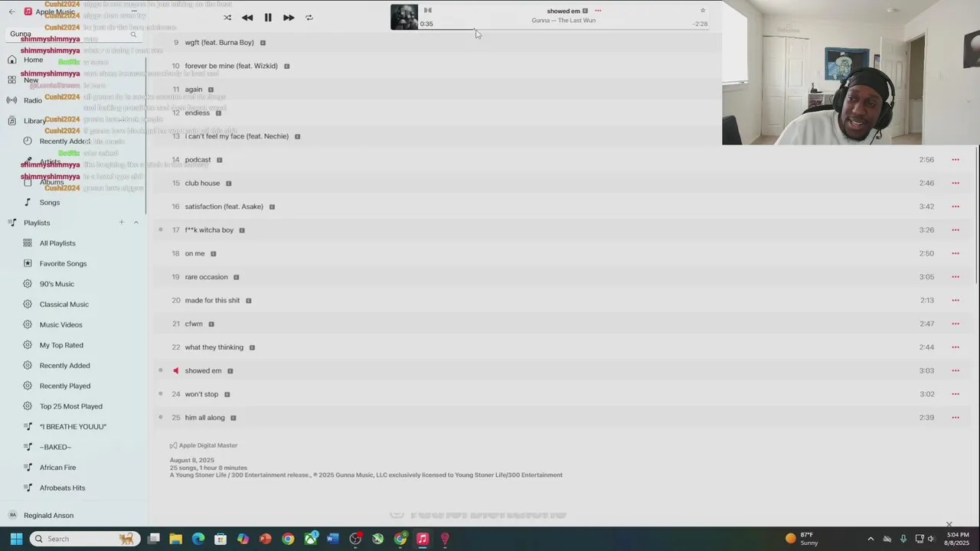This screenshot has width=980, height=551.
Task: Open the Windows Start menu
Action: point(16,539)
